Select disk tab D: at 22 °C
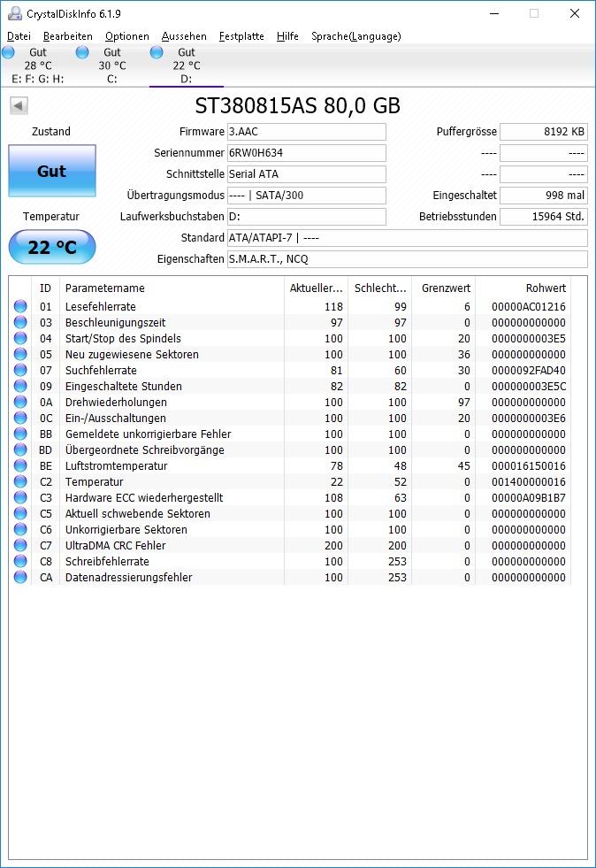Screen dimensions: 596x868 [186, 65]
